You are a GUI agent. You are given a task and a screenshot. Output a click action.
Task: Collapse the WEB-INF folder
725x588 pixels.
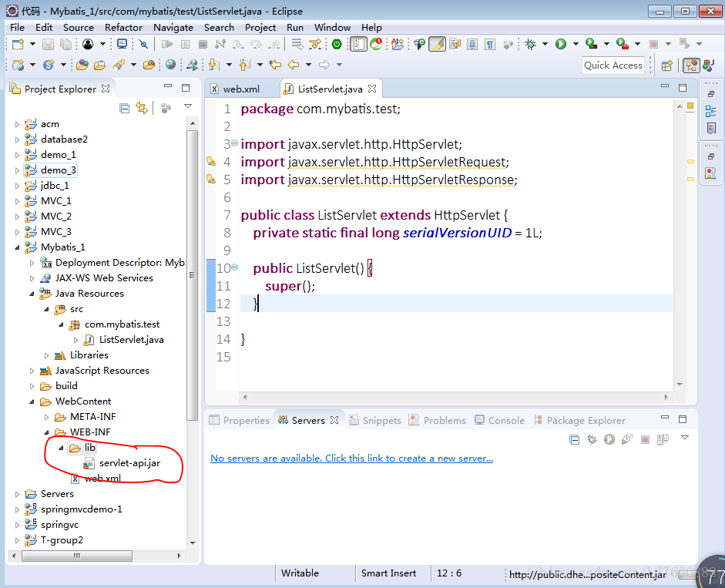point(47,432)
